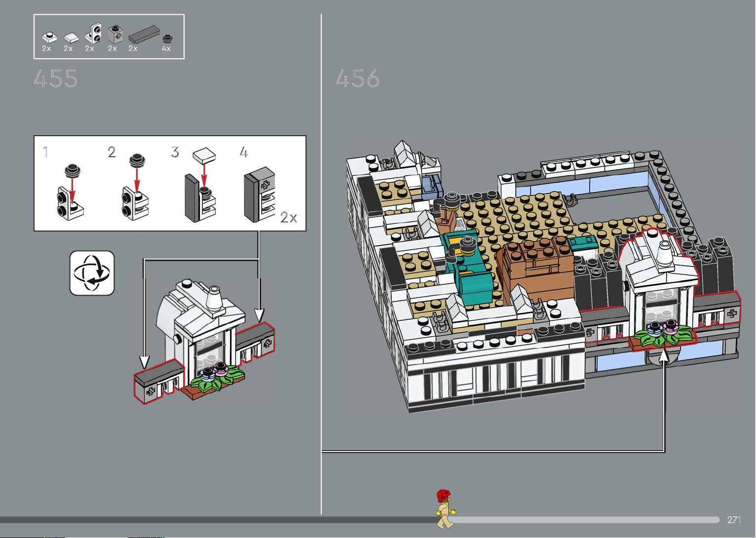Click the 2x build multiplier in the sub-build box
756x538 pixels.
click(289, 217)
